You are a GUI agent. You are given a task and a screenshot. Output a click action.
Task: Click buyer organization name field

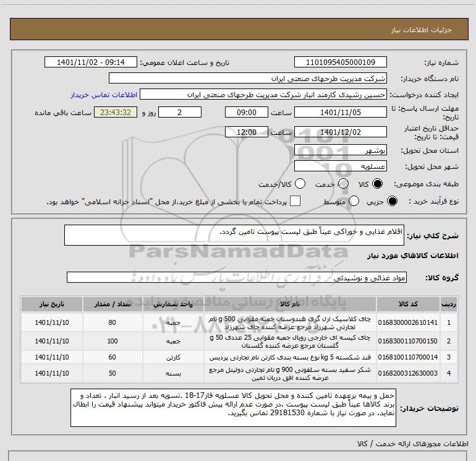click(x=248, y=79)
